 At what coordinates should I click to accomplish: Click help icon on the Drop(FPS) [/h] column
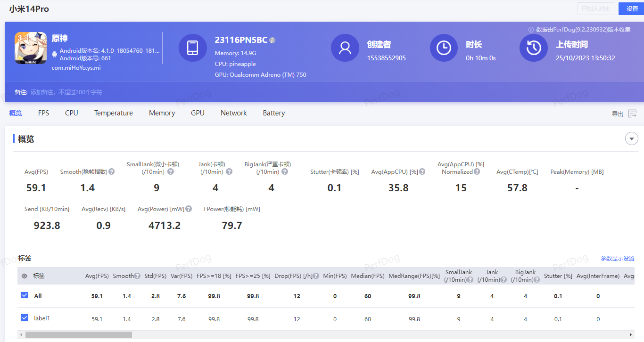pyautogui.click(x=316, y=276)
